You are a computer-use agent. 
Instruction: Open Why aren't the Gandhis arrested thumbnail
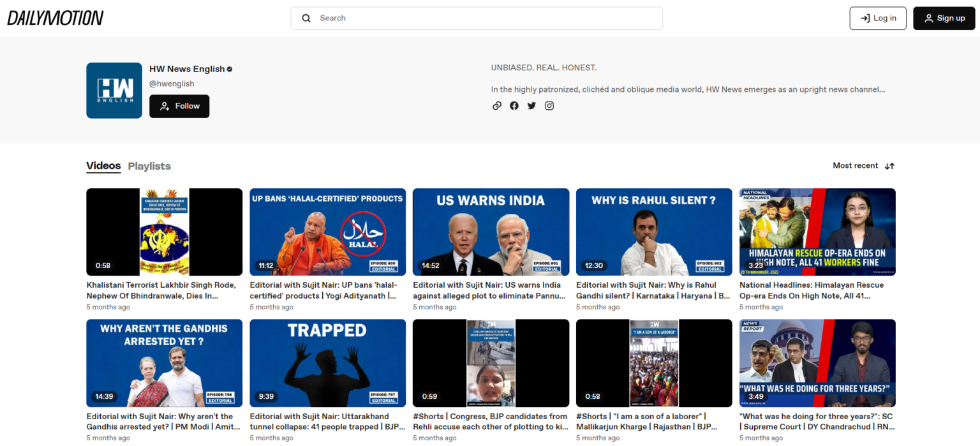[165, 363]
